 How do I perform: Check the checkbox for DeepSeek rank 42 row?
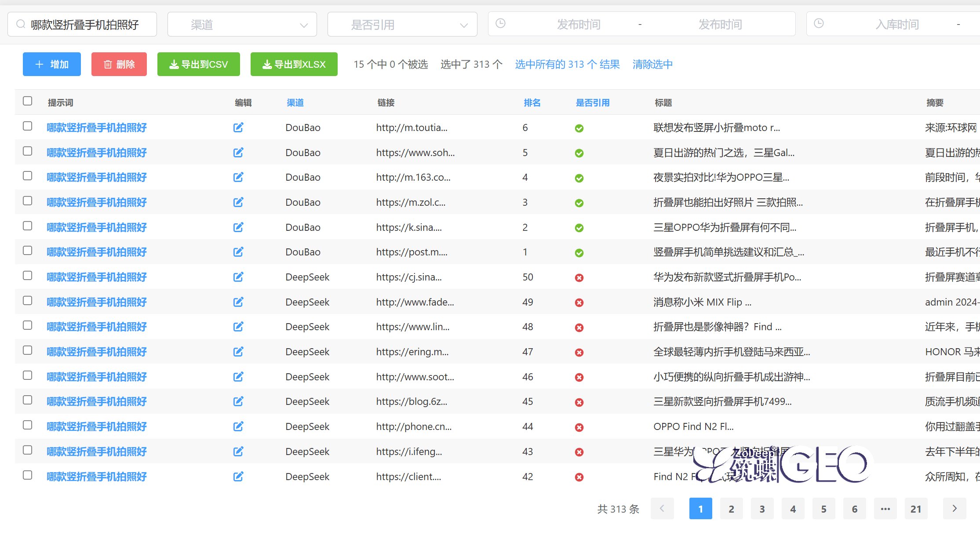click(28, 475)
